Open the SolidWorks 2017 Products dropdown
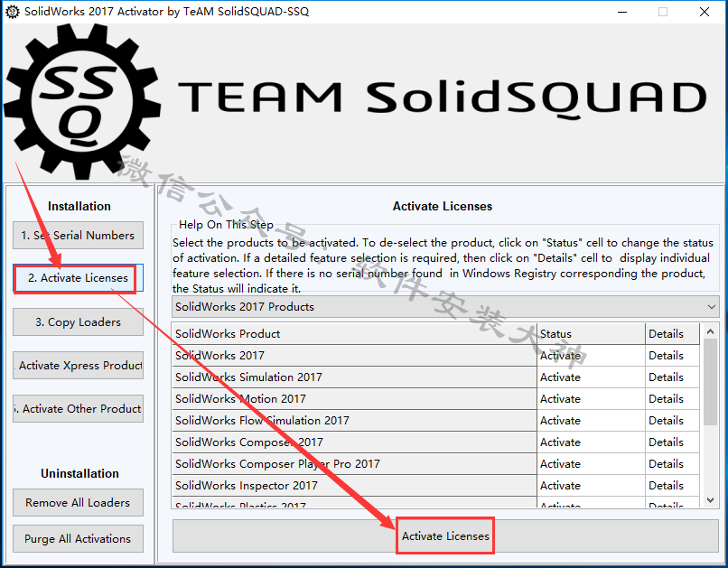Viewport: 728px width, 568px height. [445, 307]
